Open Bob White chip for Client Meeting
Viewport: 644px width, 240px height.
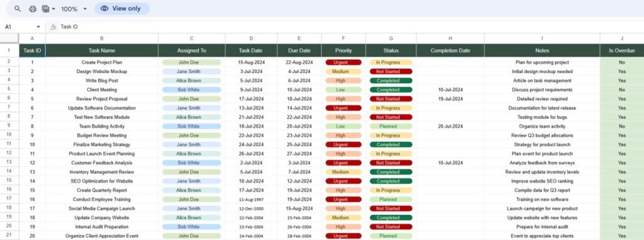pos(191,89)
